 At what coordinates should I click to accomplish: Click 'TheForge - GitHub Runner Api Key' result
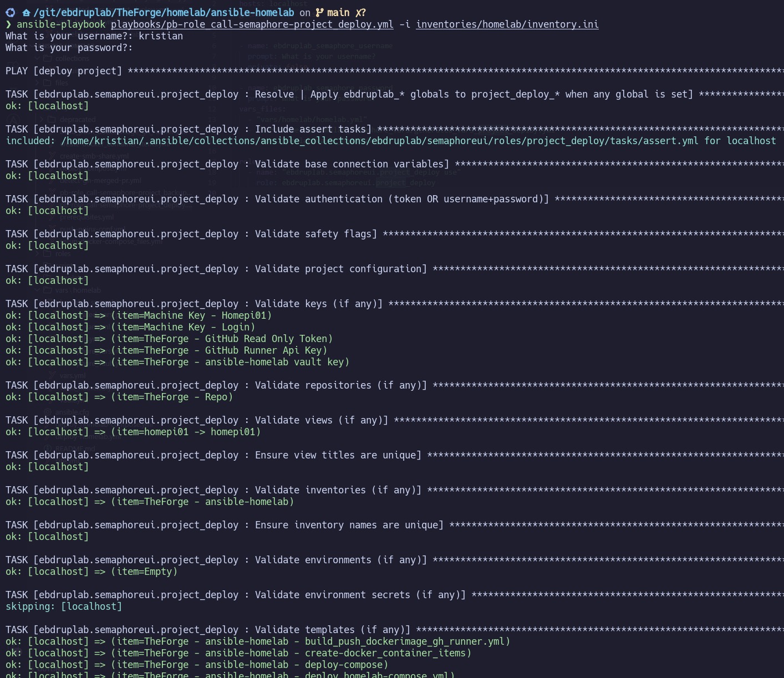[166, 350]
